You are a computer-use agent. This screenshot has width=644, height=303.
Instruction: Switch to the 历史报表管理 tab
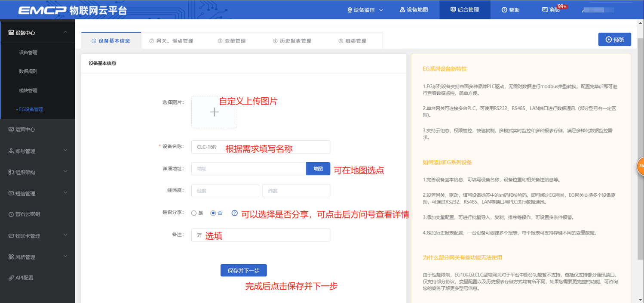292,41
